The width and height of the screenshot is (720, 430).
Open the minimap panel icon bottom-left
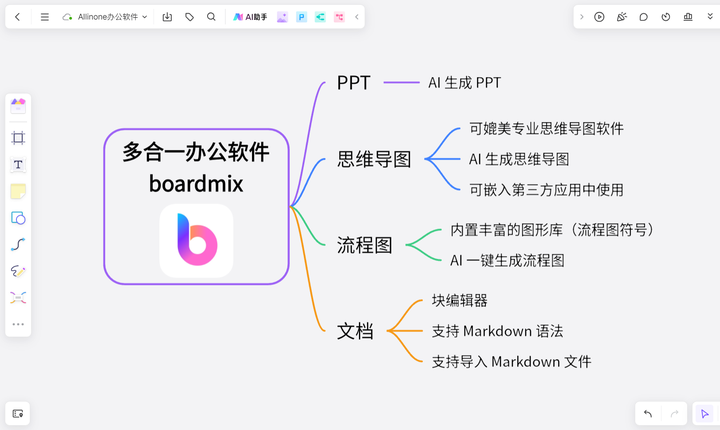(17, 413)
